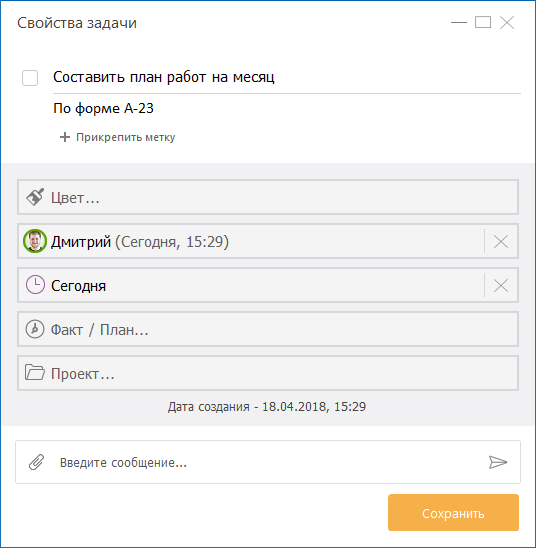Click the Проект folder icon
Viewport: 536px width, 548px height.
(35, 373)
